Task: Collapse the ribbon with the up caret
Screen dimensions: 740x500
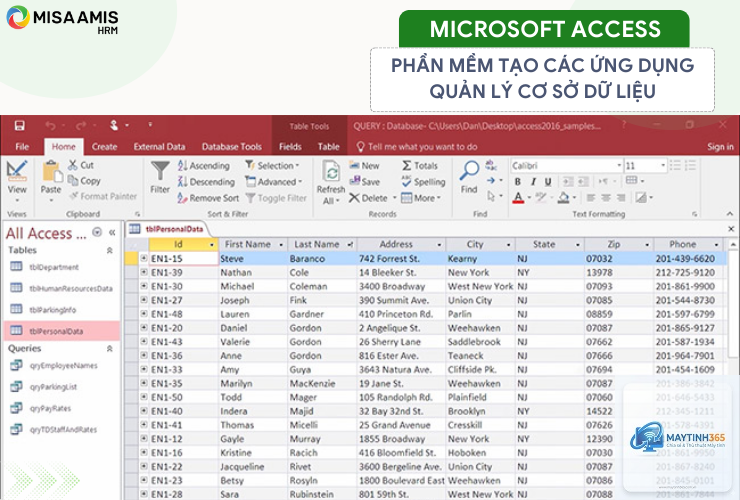Action: point(730,214)
